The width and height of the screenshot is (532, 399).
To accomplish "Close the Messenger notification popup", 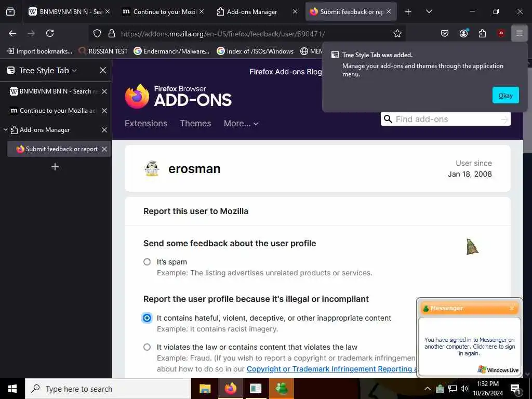I will [x=512, y=308].
